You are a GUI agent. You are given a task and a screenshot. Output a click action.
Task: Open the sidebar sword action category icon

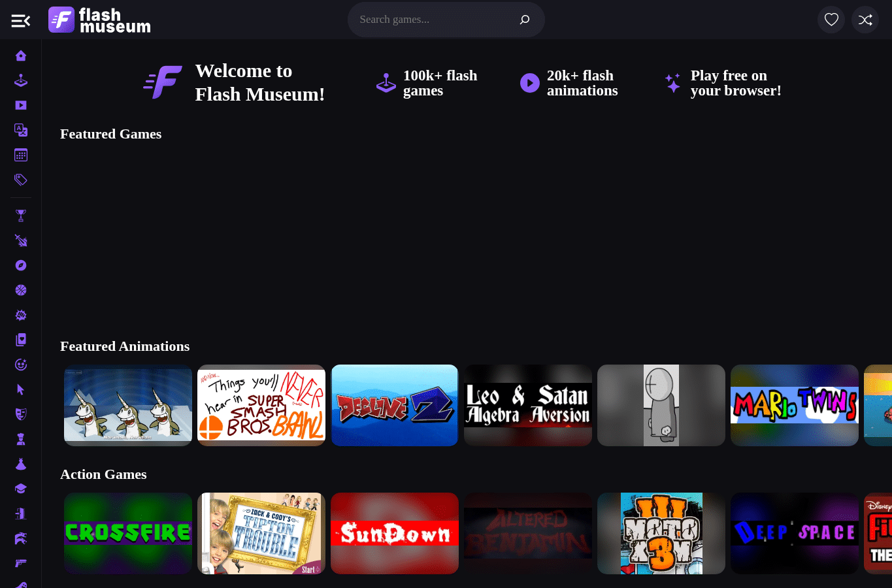[21, 240]
